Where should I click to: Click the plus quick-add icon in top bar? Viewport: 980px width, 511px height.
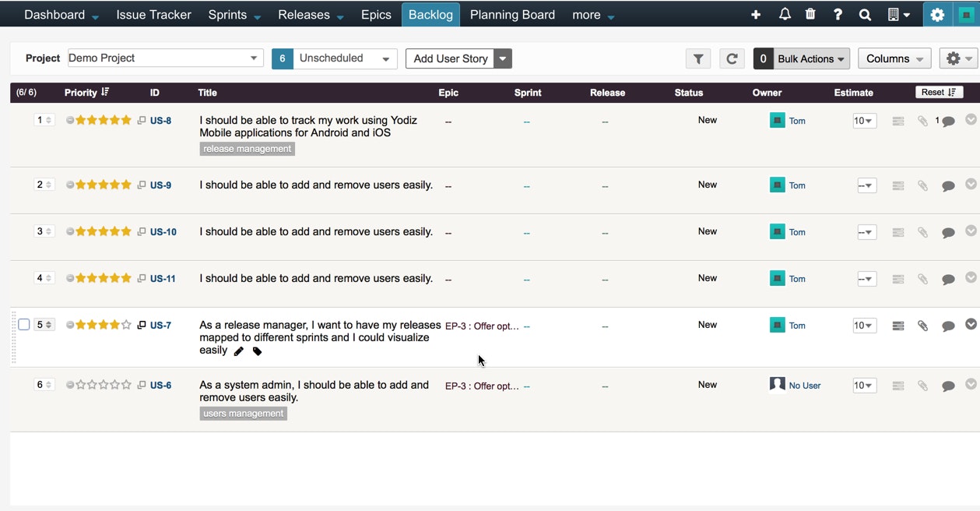(755, 15)
